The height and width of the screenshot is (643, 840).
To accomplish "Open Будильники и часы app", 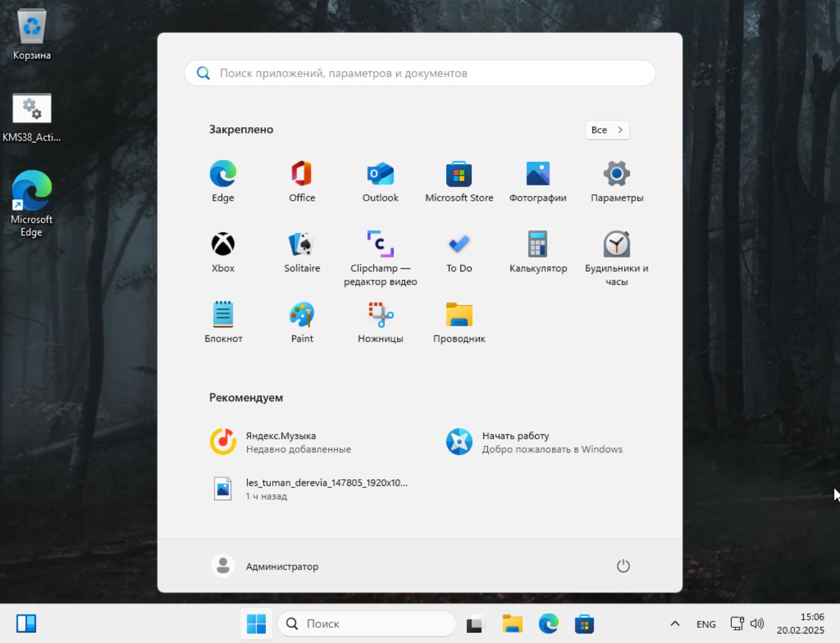I will pyautogui.click(x=617, y=258).
